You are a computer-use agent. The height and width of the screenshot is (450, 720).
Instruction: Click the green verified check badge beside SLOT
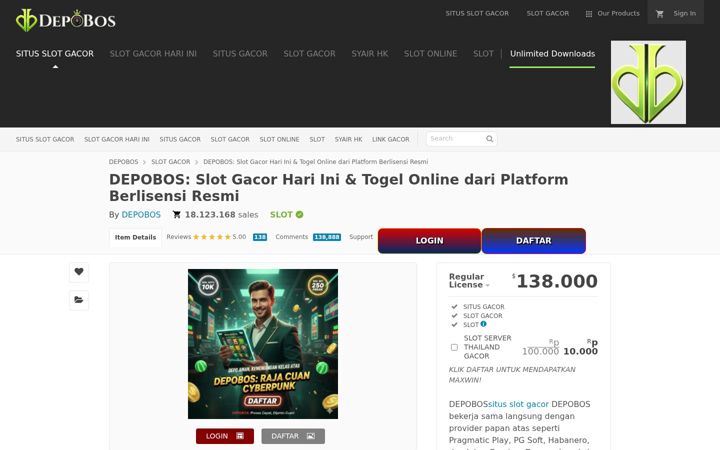[299, 214]
